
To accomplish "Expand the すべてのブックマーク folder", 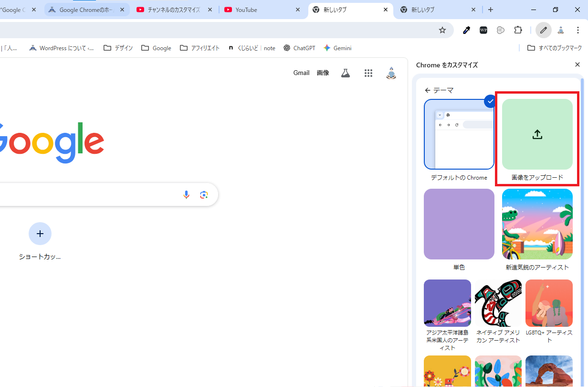I will [x=555, y=48].
